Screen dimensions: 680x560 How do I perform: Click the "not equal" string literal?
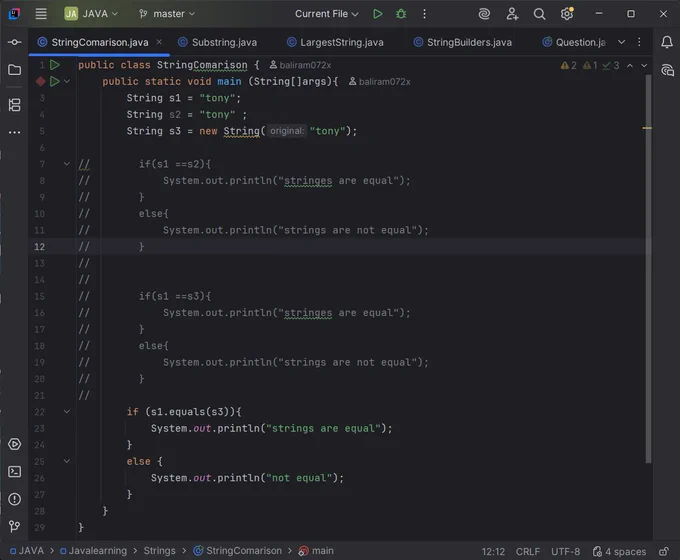coord(299,478)
